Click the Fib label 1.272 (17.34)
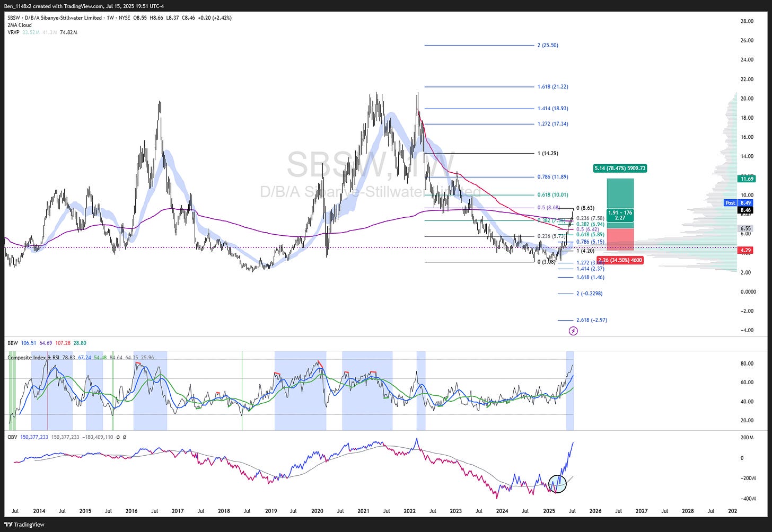This screenshot has width=772, height=532. click(x=552, y=123)
